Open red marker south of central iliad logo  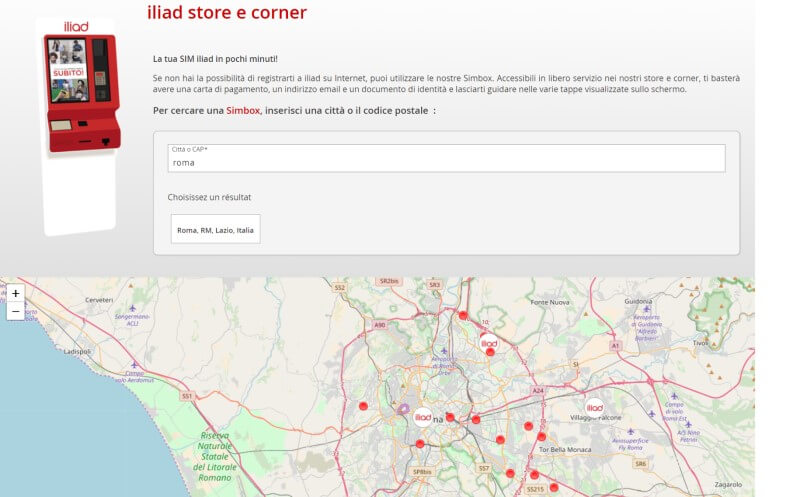point(420,444)
